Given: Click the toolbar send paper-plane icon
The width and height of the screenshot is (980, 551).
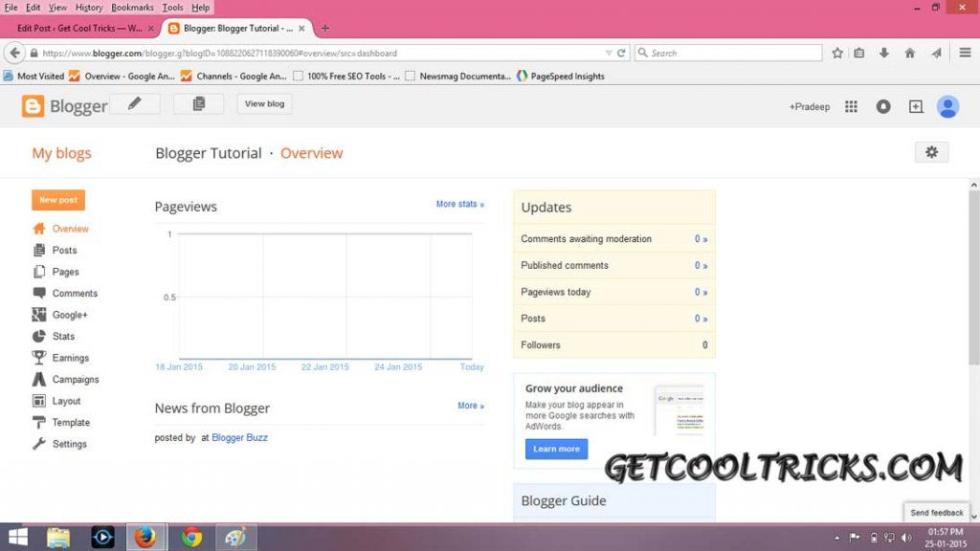Looking at the screenshot, I should pos(936,54).
